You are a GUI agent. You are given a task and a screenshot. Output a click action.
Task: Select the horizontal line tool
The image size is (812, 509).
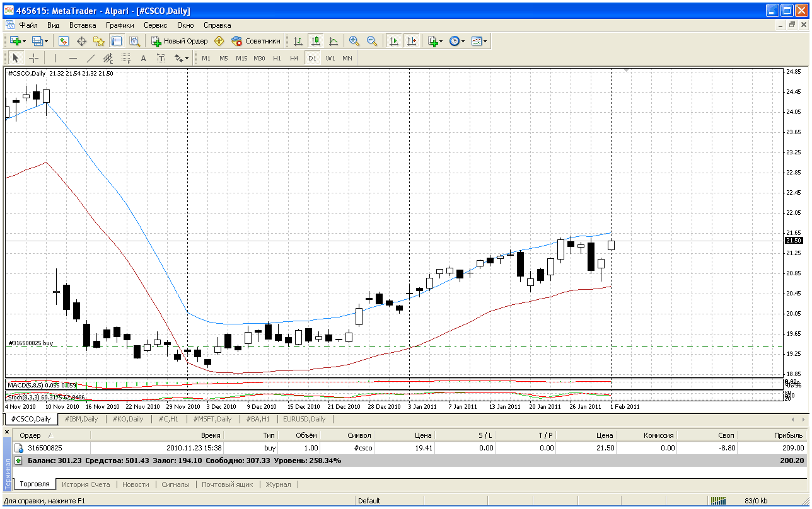click(x=72, y=58)
